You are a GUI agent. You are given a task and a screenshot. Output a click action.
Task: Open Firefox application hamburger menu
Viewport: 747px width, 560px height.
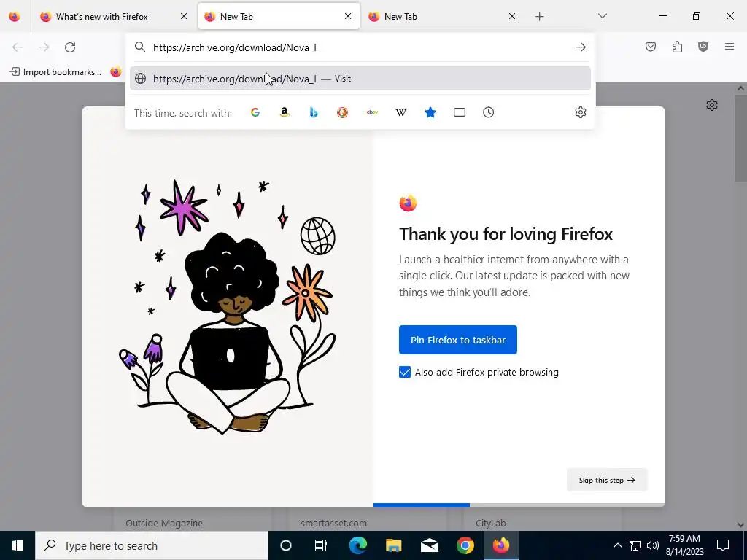[x=729, y=47]
